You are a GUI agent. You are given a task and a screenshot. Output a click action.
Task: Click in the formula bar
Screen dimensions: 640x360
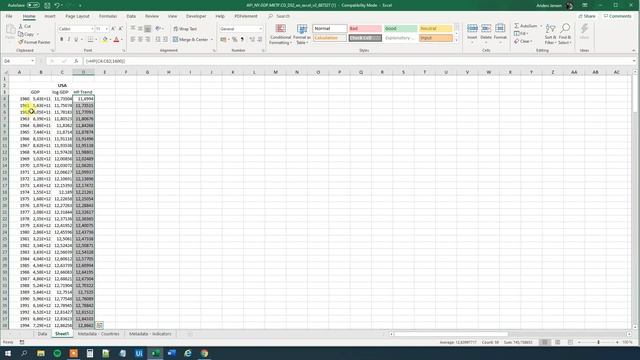coord(359,61)
